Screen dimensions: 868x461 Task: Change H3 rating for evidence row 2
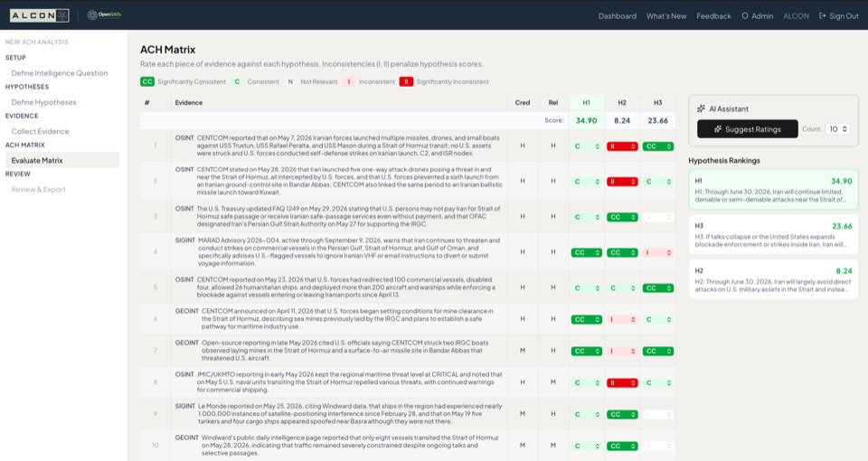tap(657, 182)
